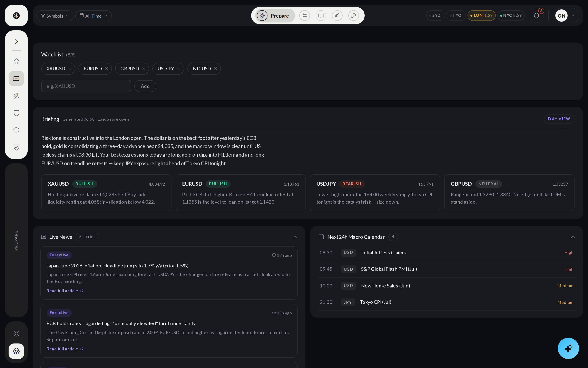Collapse the Next 24h Macro Calendar panel
The height and width of the screenshot is (368, 588).
573,237
